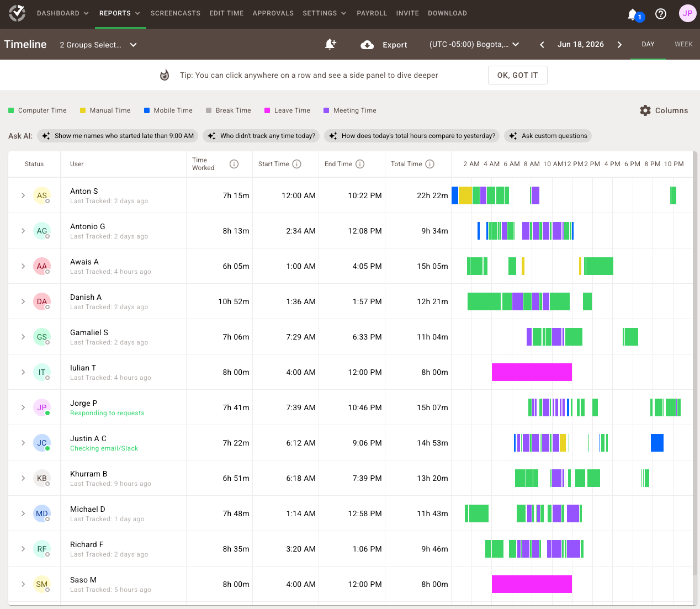This screenshot has height=609, width=700.
Task: Click Total Time info icon
Action: (x=430, y=164)
